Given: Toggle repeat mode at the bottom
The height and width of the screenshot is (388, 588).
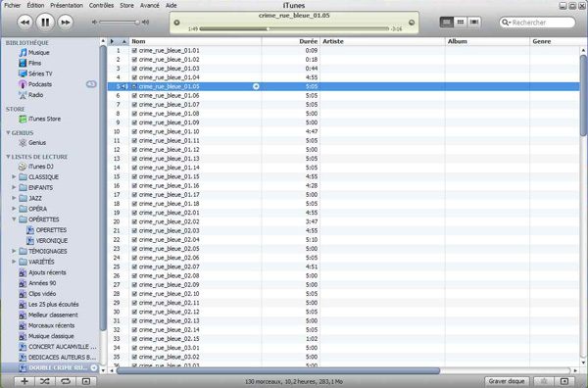Looking at the screenshot, I should (66, 381).
